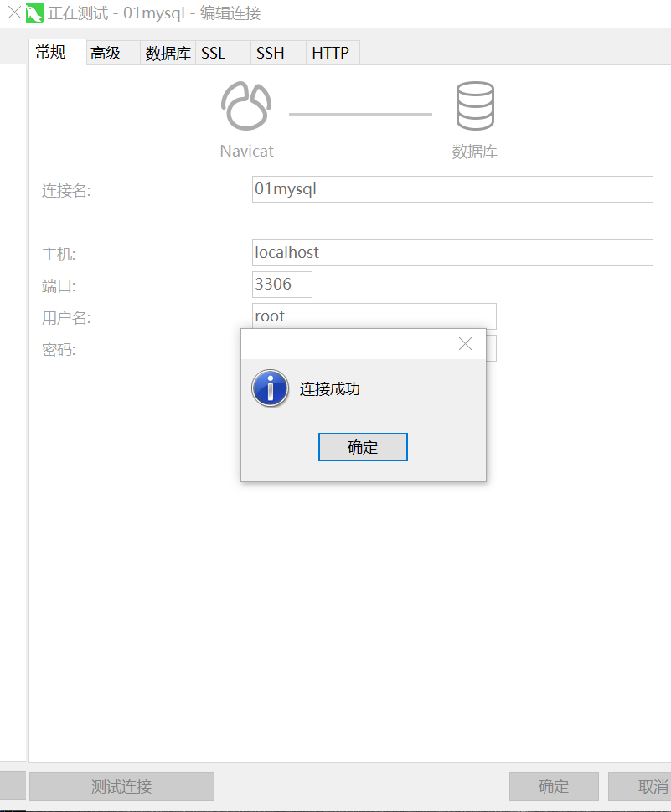
Task: Click the Navicat app icon in the title bar
Action: click(x=34, y=13)
